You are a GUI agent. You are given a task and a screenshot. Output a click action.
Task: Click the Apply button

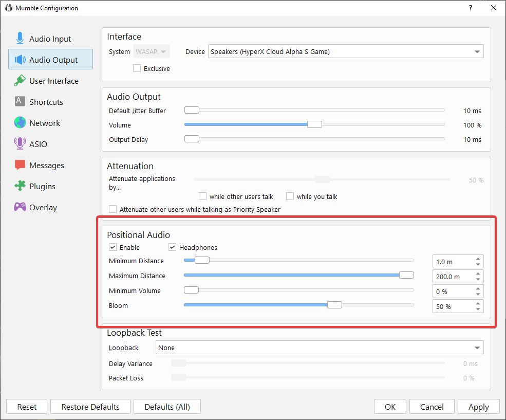(x=479, y=407)
